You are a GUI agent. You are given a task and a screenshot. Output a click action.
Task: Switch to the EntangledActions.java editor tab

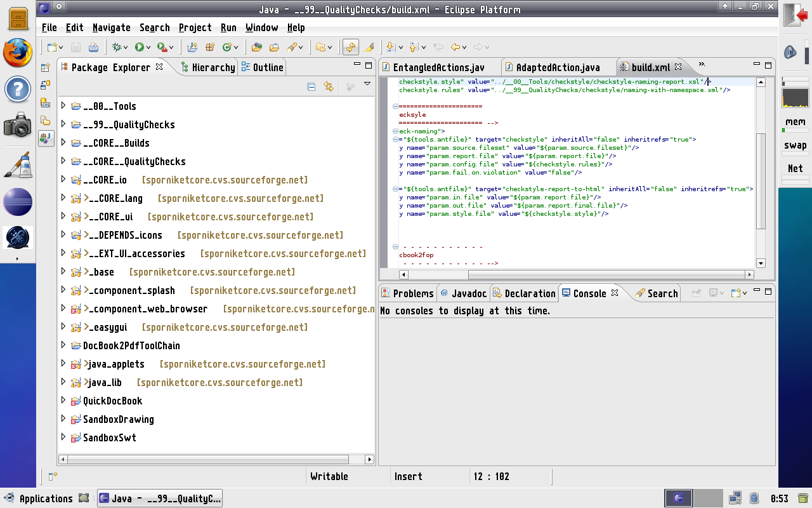439,67
